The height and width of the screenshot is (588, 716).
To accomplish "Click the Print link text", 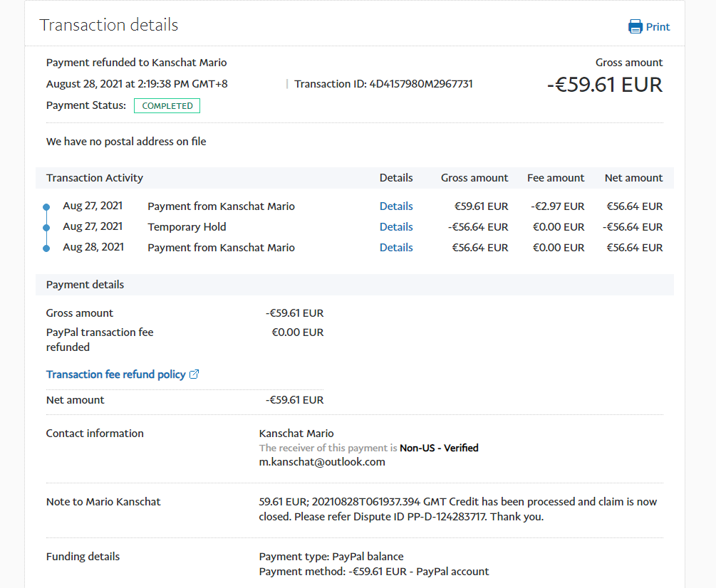I will 658,27.
